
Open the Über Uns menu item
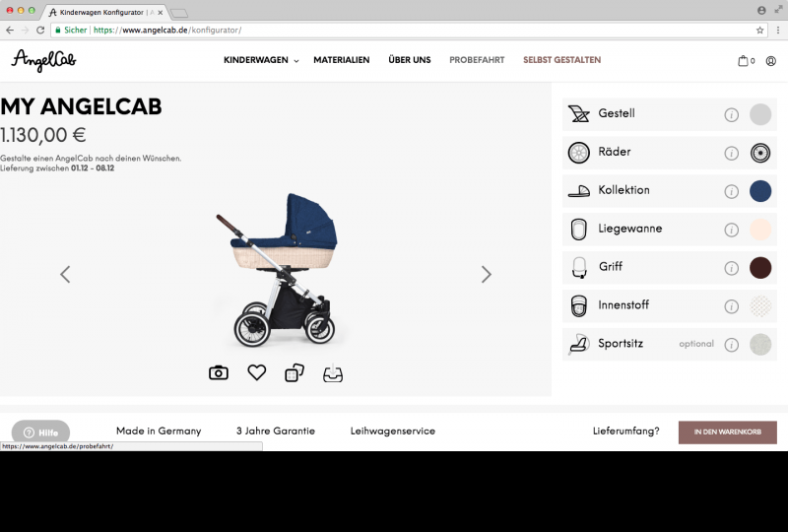410,59
